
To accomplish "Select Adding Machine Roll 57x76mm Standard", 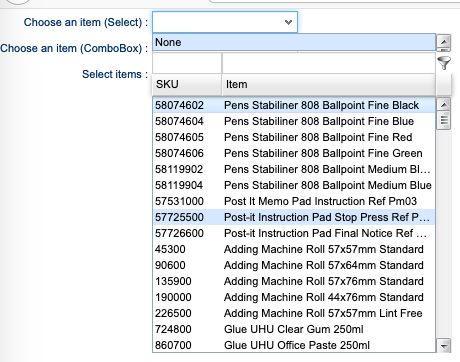I will point(294,281).
